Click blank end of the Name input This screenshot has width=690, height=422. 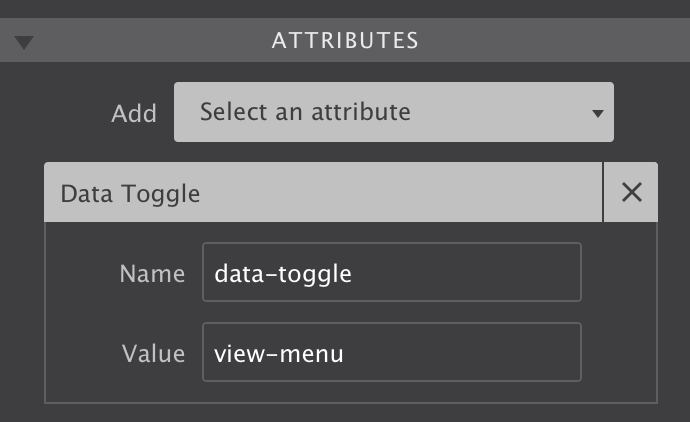[x=466, y=272]
